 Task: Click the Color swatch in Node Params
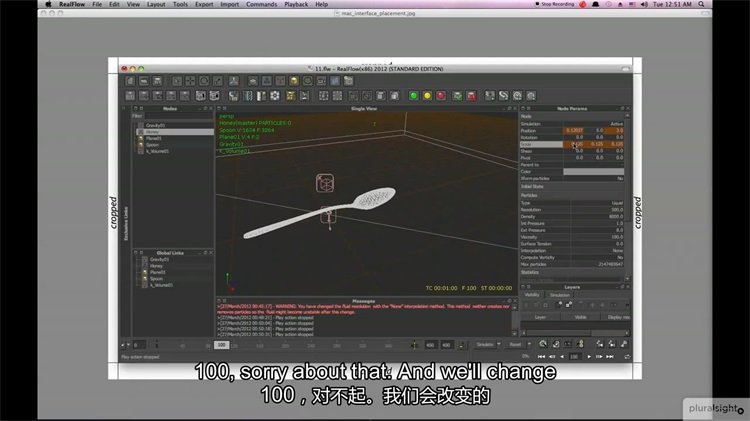(x=594, y=171)
